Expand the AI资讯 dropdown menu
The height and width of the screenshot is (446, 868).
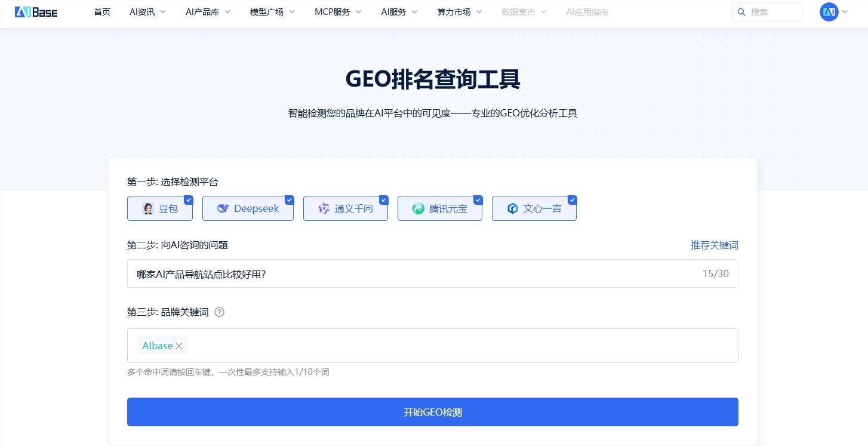147,11
